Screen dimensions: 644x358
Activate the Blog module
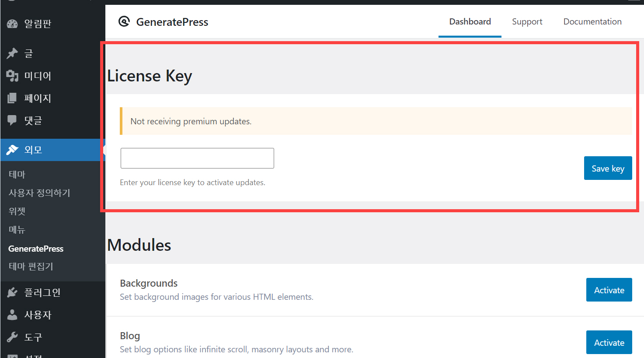pyautogui.click(x=609, y=342)
